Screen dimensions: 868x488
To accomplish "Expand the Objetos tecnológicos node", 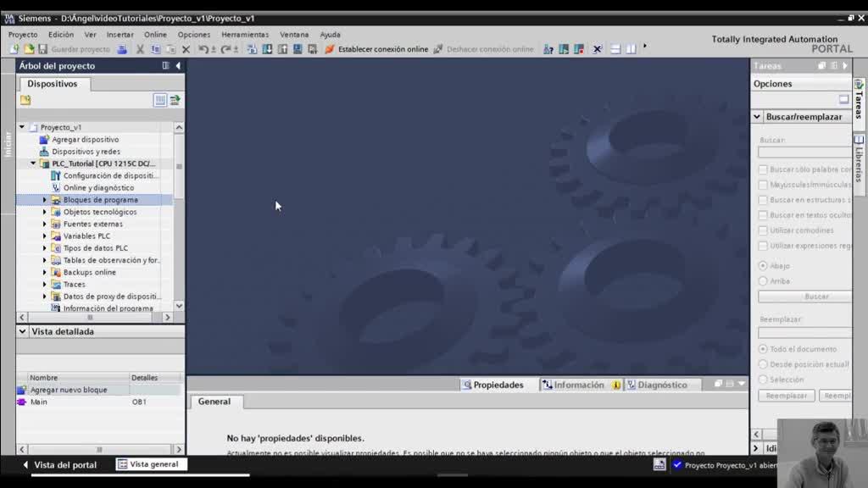I will [x=45, y=212].
